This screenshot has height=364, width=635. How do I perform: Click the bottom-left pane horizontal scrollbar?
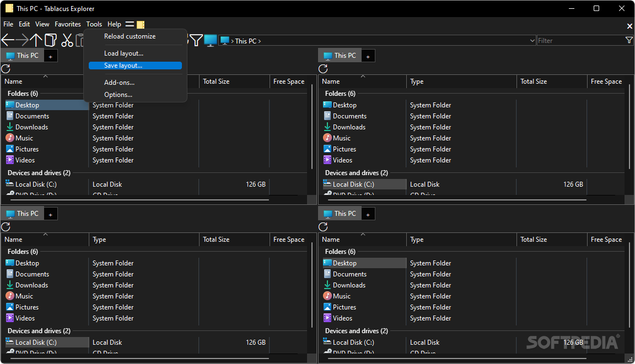pos(139,358)
